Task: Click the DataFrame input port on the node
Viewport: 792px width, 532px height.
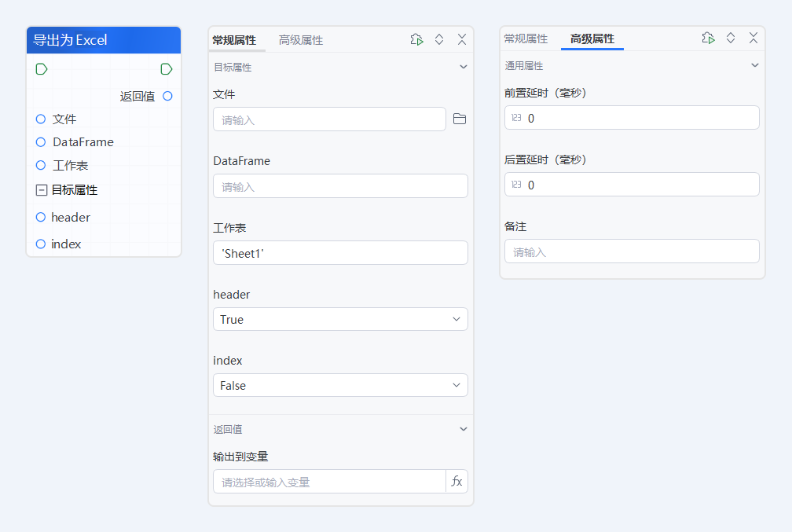Action: [x=40, y=142]
